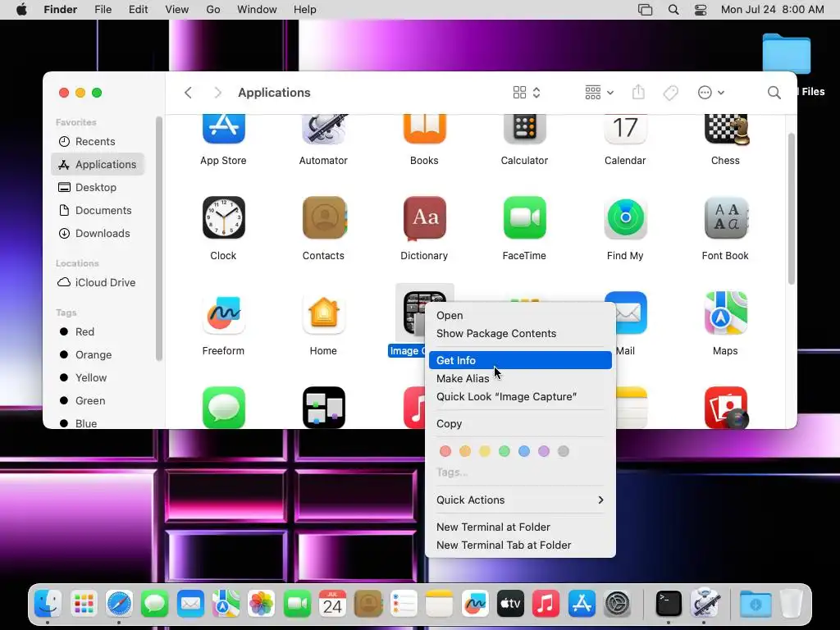The height and width of the screenshot is (630, 840).
Task: Apply the green tag color dot
Action: coord(504,451)
